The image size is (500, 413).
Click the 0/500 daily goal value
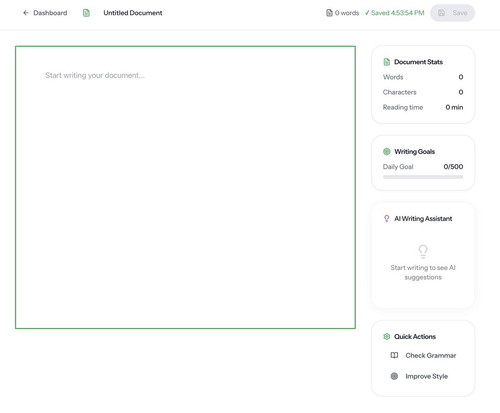pyautogui.click(x=453, y=167)
